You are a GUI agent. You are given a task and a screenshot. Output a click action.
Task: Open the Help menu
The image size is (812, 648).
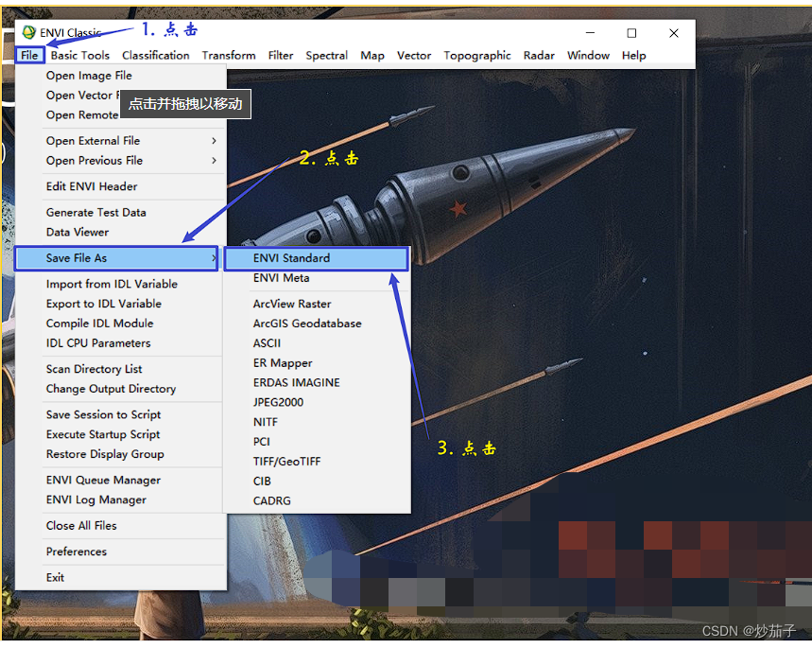(x=634, y=56)
